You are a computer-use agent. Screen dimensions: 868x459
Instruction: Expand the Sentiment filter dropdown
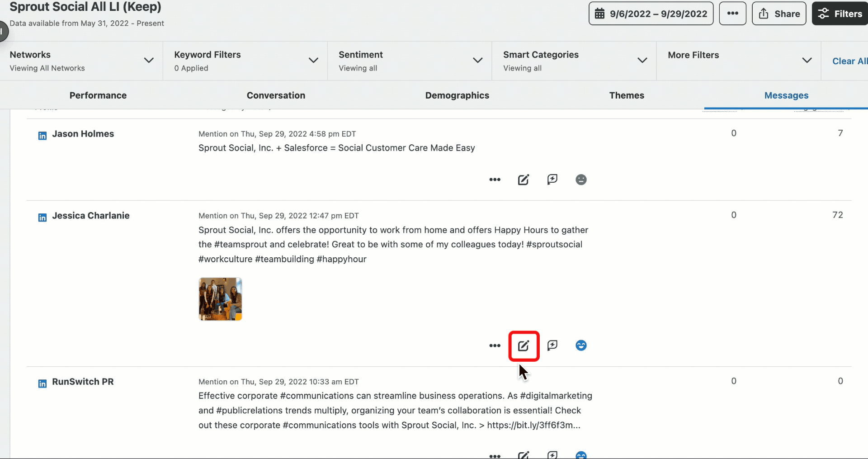pos(410,61)
